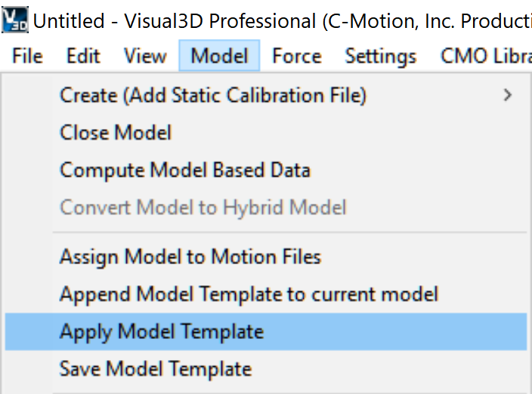The image size is (532, 394).
Task: Open the Force menu
Action: click(x=297, y=56)
